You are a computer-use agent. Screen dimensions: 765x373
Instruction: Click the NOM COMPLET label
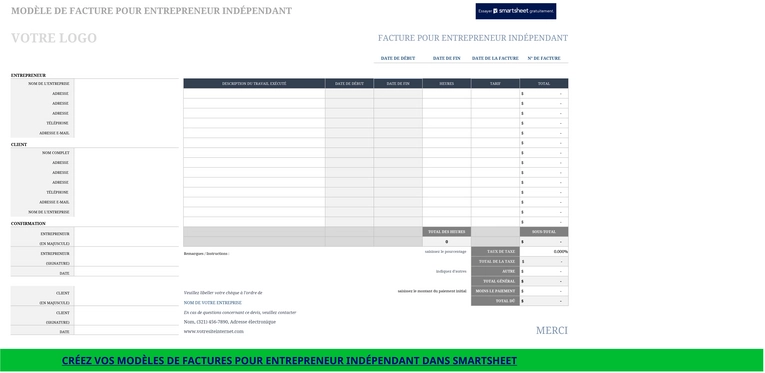[x=56, y=153]
